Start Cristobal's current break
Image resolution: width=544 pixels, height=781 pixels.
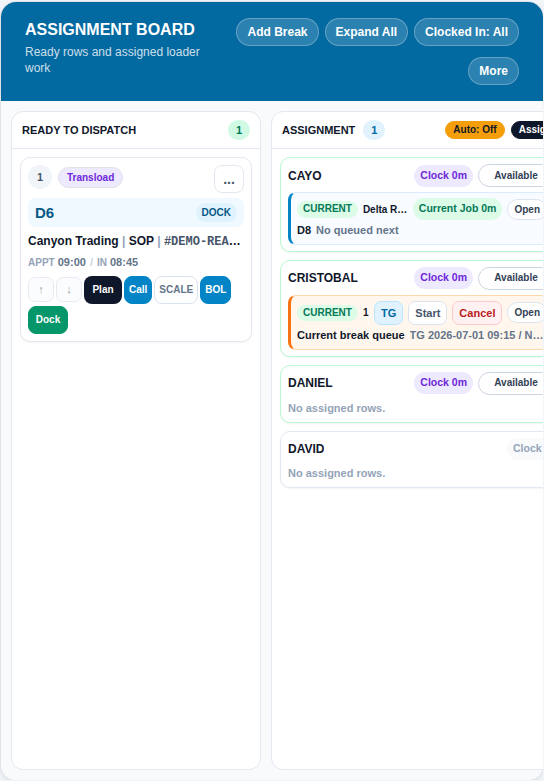point(427,313)
